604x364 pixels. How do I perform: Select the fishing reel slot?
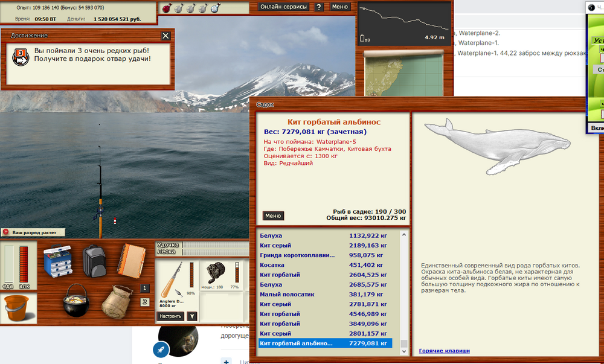(216, 278)
